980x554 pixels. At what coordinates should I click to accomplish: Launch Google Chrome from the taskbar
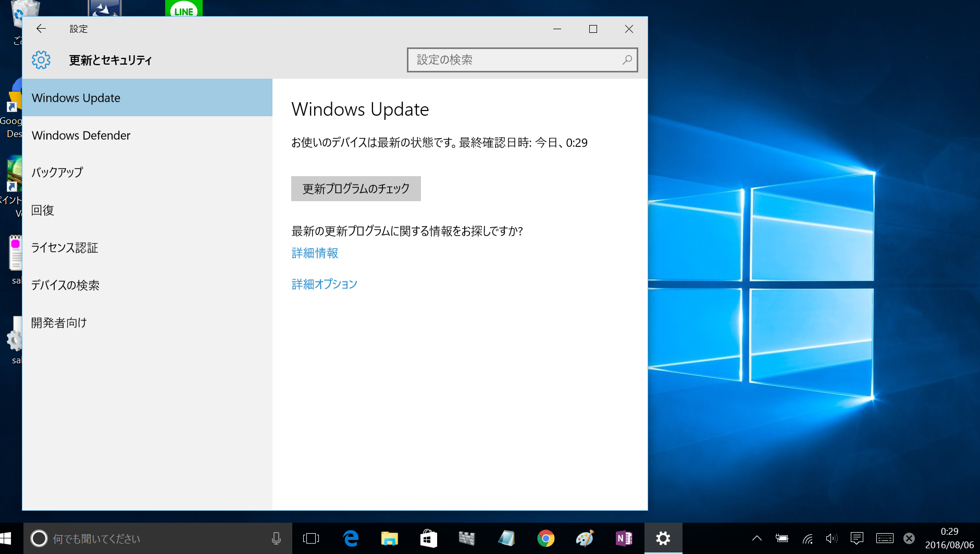coord(545,538)
